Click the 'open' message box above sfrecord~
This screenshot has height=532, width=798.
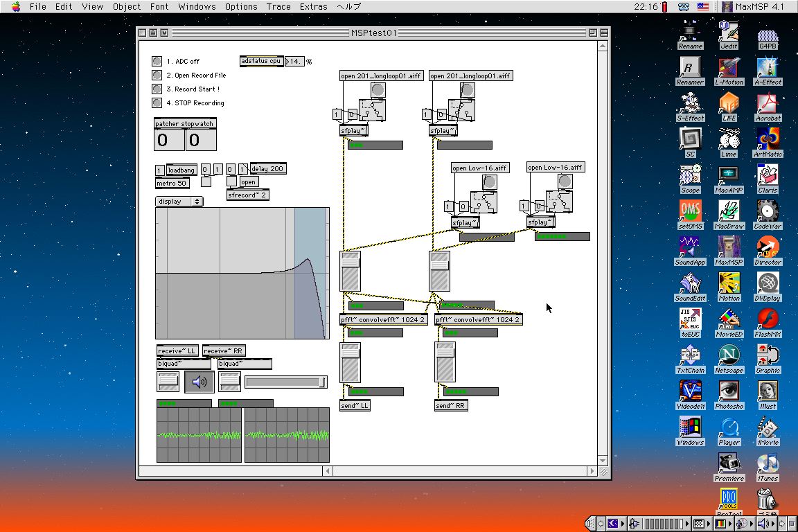pos(249,181)
